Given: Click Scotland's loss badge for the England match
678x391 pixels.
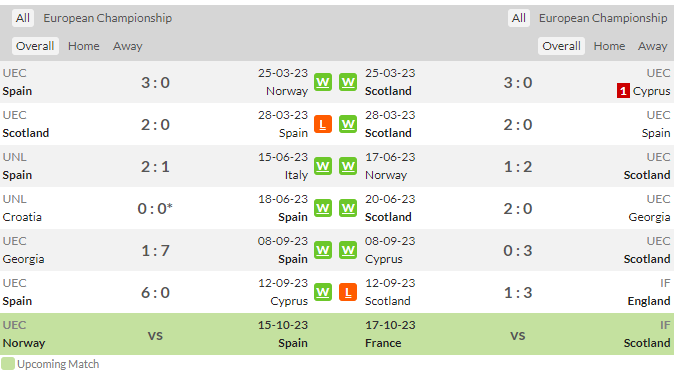Looking at the screenshot, I should [348, 292].
